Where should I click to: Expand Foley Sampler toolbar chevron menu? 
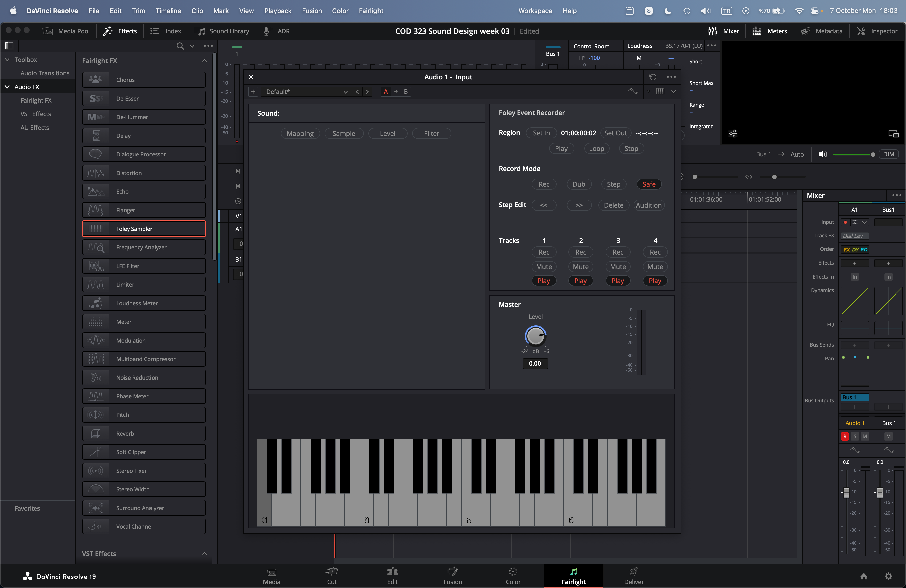tap(673, 91)
